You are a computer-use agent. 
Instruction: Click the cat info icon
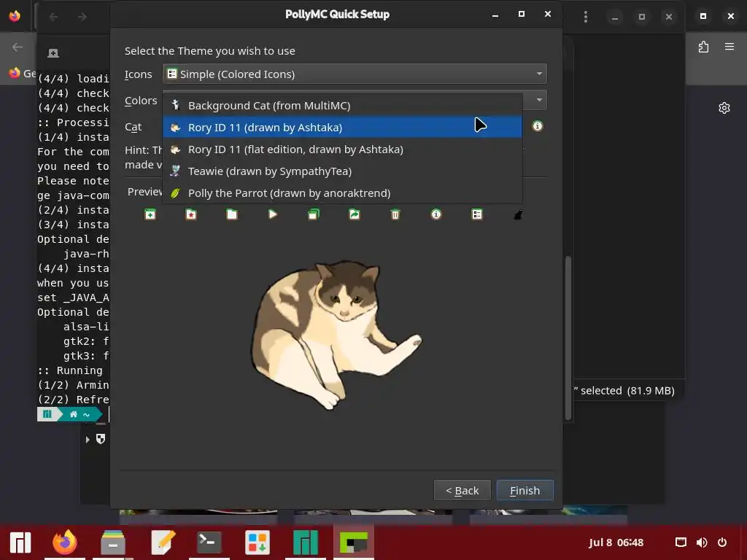coord(538,126)
